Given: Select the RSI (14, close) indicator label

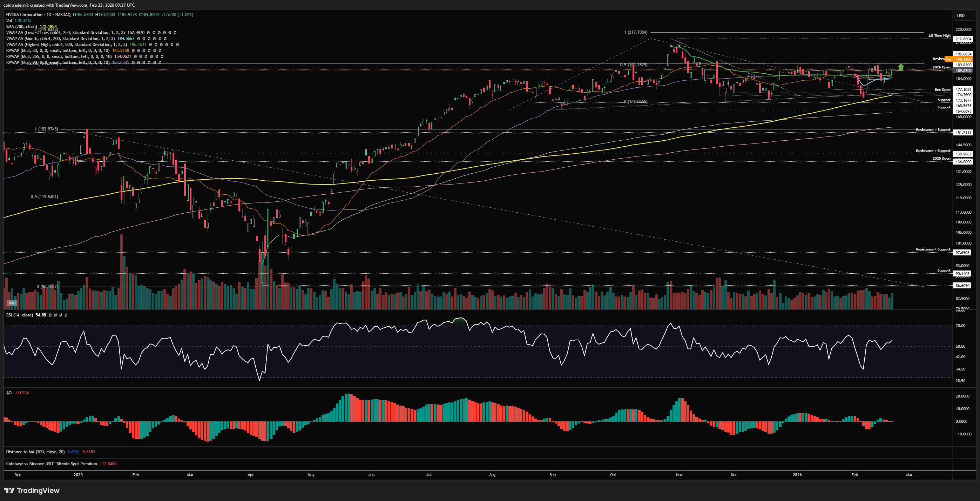Looking at the screenshot, I should [x=19, y=315].
